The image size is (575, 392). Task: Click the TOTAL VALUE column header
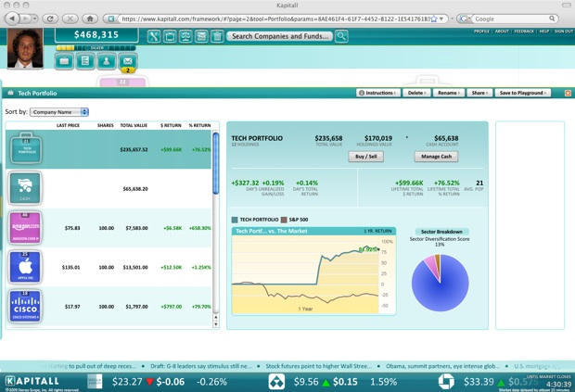tap(134, 125)
